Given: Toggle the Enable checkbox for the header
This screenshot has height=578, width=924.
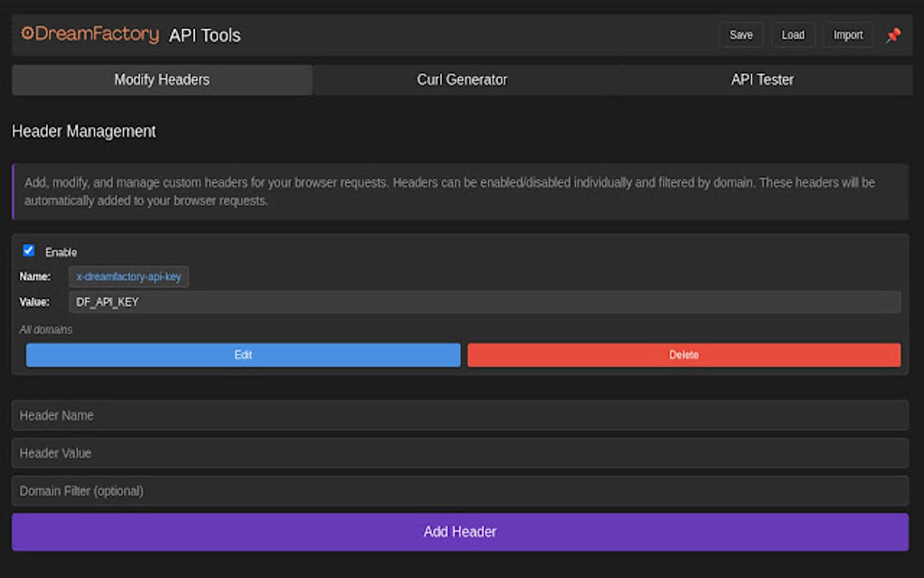Looking at the screenshot, I should click(x=29, y=251).
